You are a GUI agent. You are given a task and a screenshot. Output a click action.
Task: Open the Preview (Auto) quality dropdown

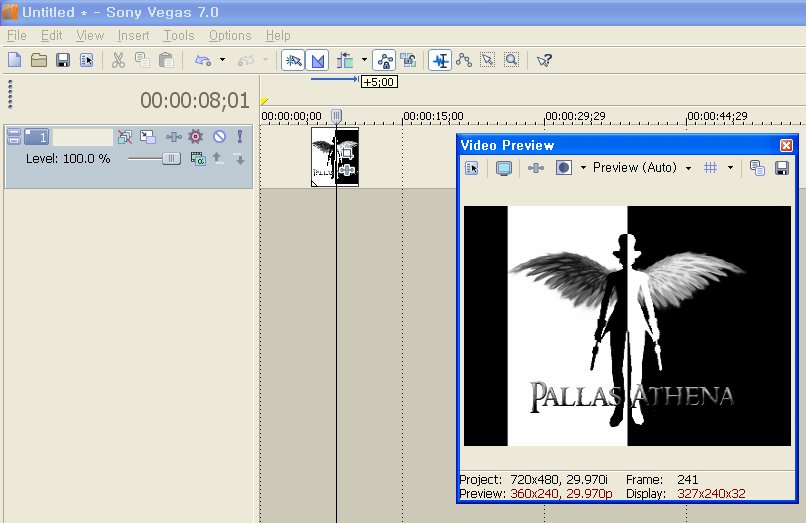pyautogui.click(x=642, y=168)
